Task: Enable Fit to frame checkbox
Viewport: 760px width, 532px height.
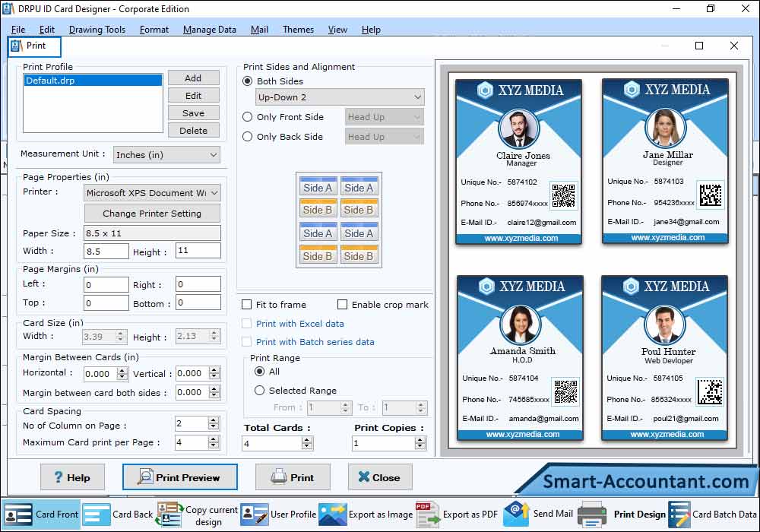Action: pos(247,304)
